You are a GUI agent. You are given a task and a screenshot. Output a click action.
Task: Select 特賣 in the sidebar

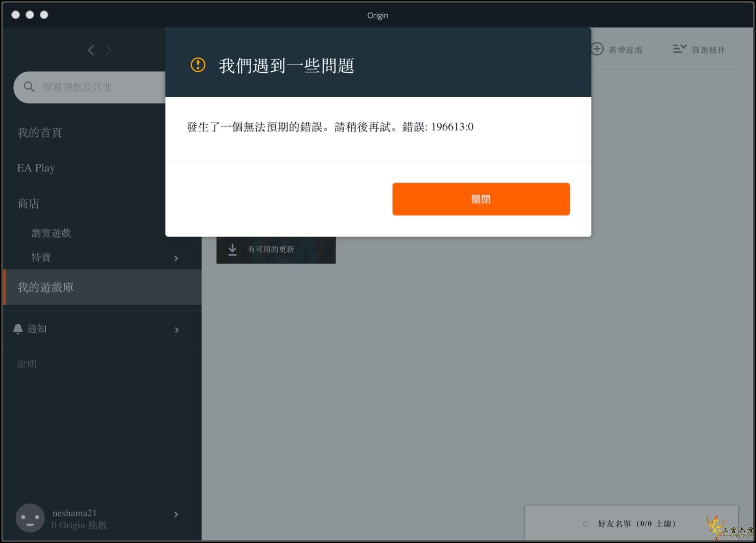pyautogui.click(x=41, y=257)
